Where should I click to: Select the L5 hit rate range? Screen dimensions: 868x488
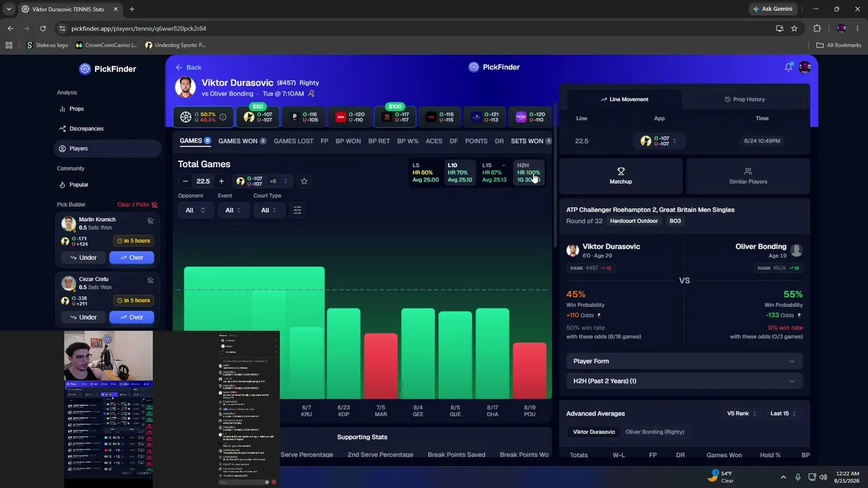pos(426,173)
